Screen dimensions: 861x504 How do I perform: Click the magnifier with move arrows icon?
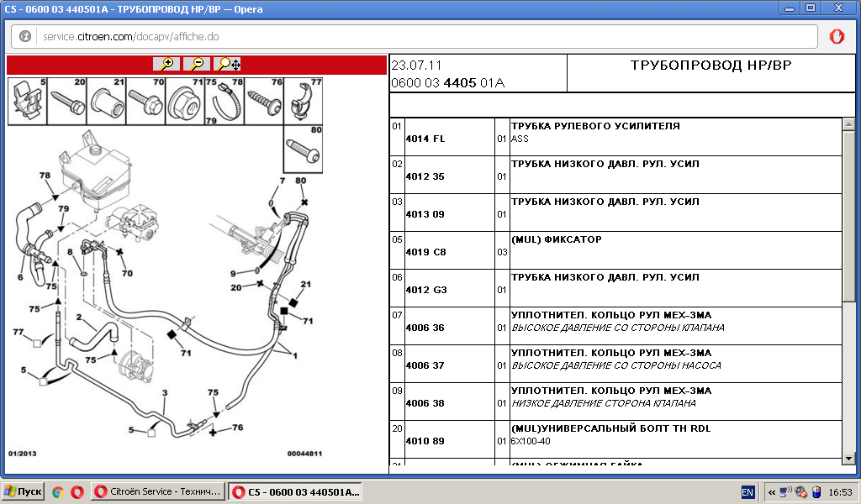[x=227, y=64]
